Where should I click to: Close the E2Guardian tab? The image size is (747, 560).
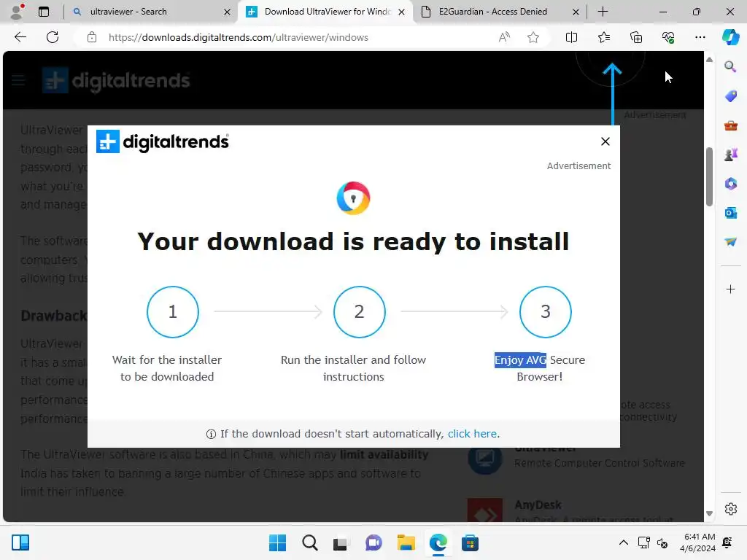(576, 12)
